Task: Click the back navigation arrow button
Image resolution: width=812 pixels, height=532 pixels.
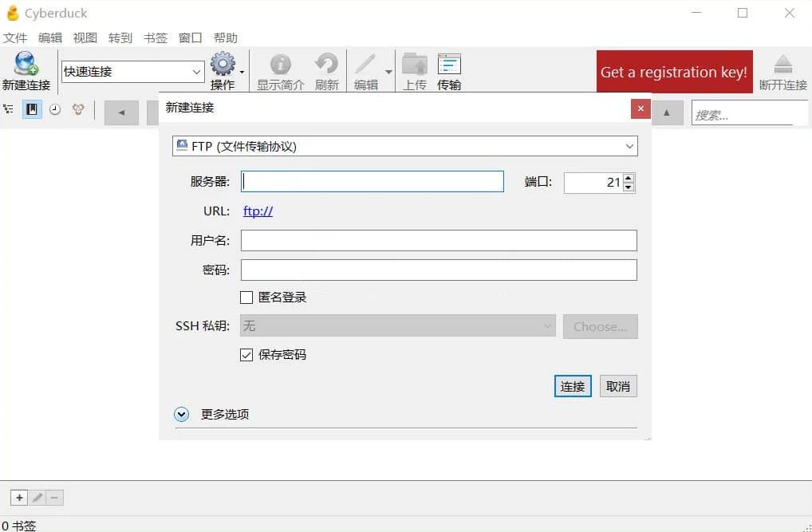Action: coord(121,112)
